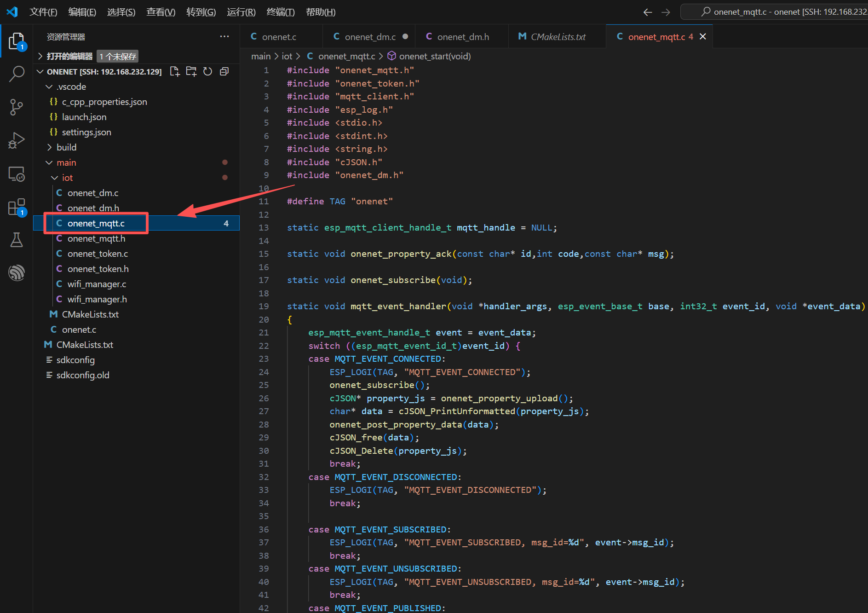Refresh the explorer file tree
Screen dimensions: 868x613
tap(208, 71)
